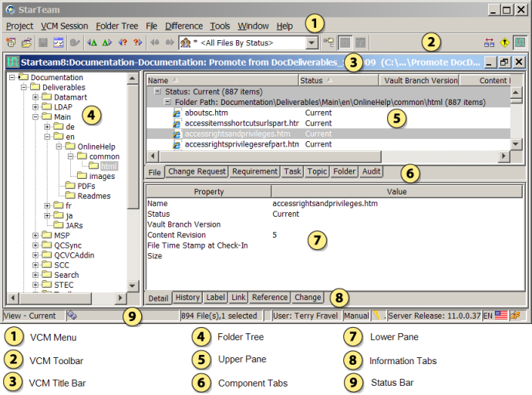Switch to the History tab
Image resolution: width=532 pixels, height=395 pixels.
[x=187, y=297]
